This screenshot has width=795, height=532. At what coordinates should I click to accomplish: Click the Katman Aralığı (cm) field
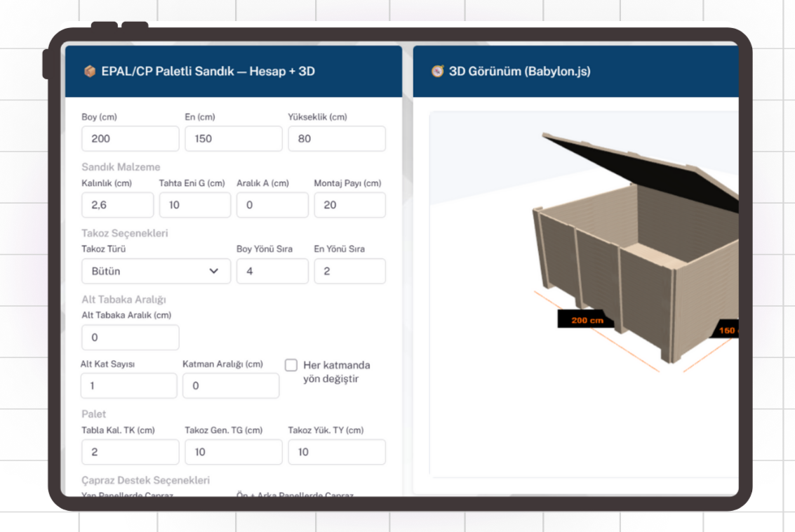tap(230, 385)
